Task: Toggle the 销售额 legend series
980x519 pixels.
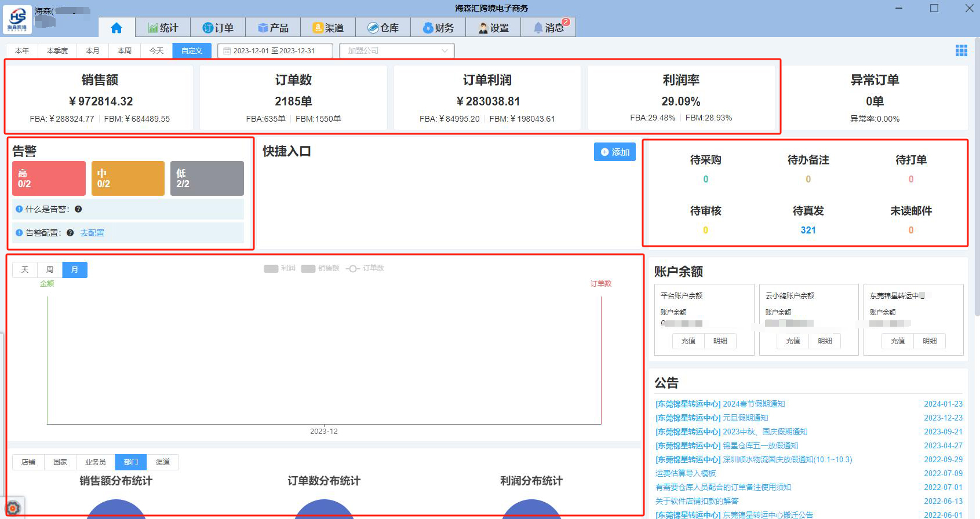Action: click(320, 268)
